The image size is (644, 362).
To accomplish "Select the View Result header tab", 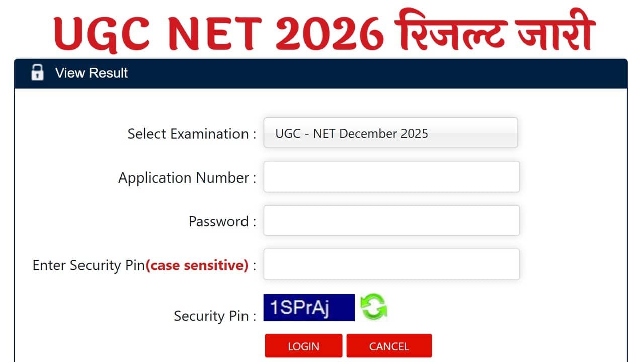I will [93, 73].
